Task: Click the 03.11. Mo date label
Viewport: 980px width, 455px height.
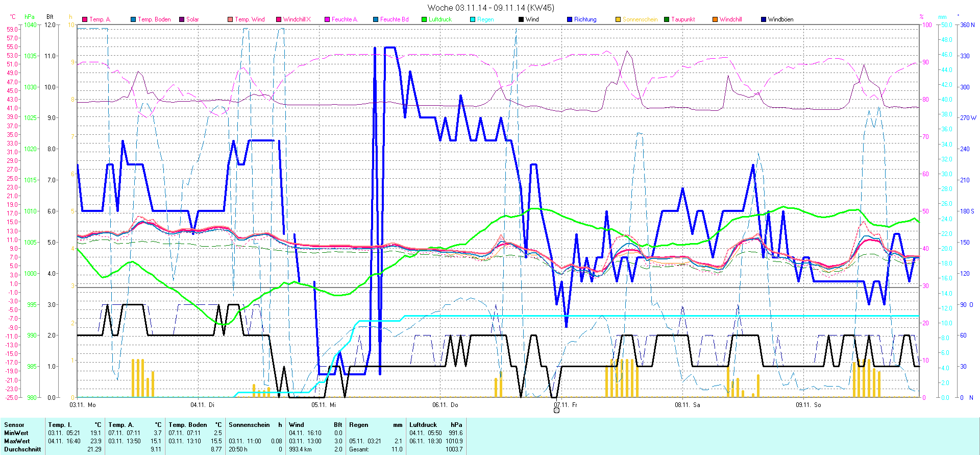Action: point(83,405)
